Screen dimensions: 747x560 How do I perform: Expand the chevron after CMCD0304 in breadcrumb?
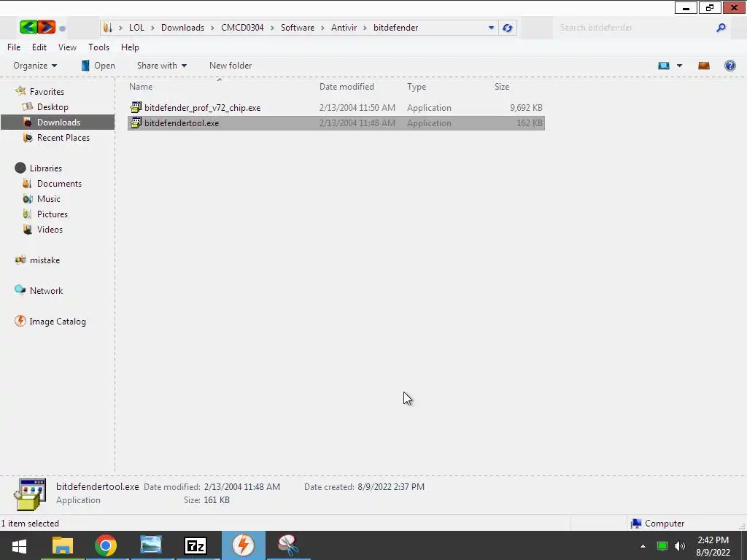(x=272, y=28)
